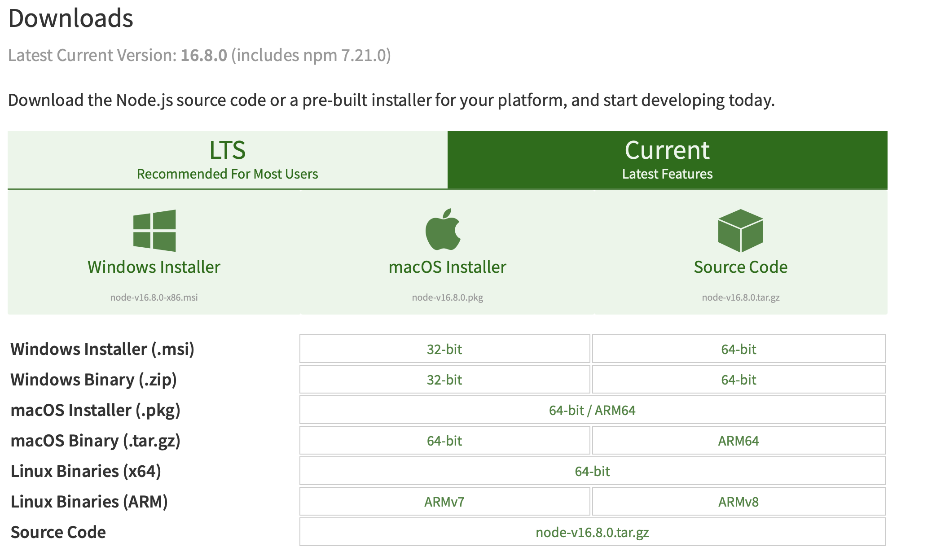Click the Windows logo icon
Screen dimensions: 932x560
[154, 231]
